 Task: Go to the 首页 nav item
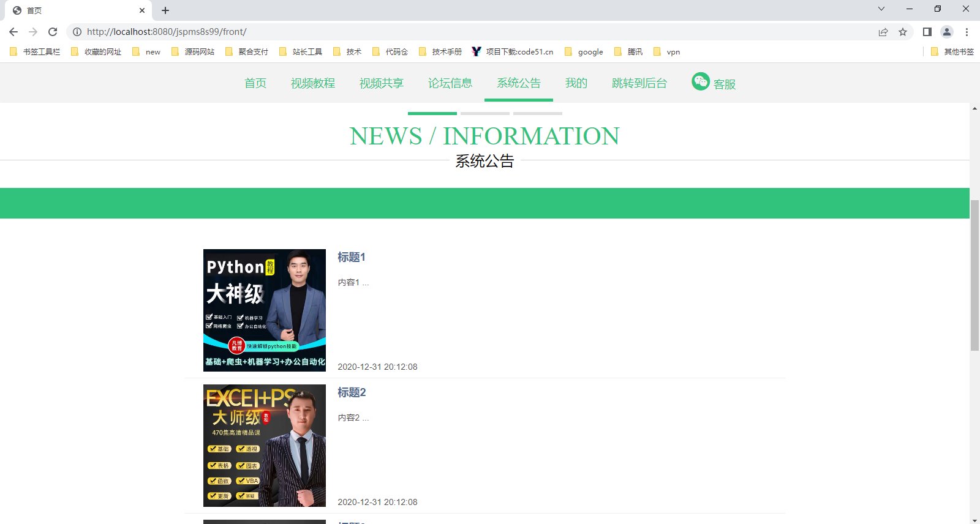coord(255,83)
